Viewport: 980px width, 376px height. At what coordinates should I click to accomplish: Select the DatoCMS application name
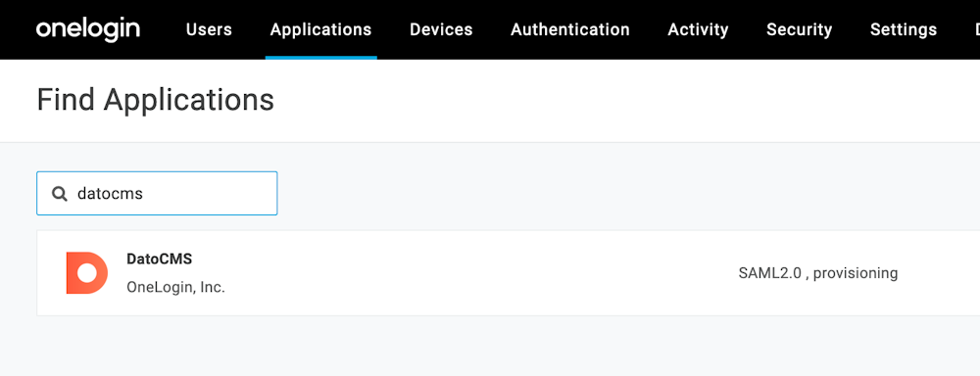coord(160,259)
